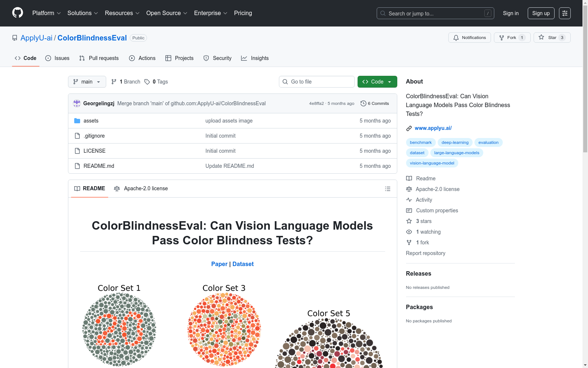Click the vision-language-model topic tag
This screenshot has height=368, width=588.
[x=432, y=163]
